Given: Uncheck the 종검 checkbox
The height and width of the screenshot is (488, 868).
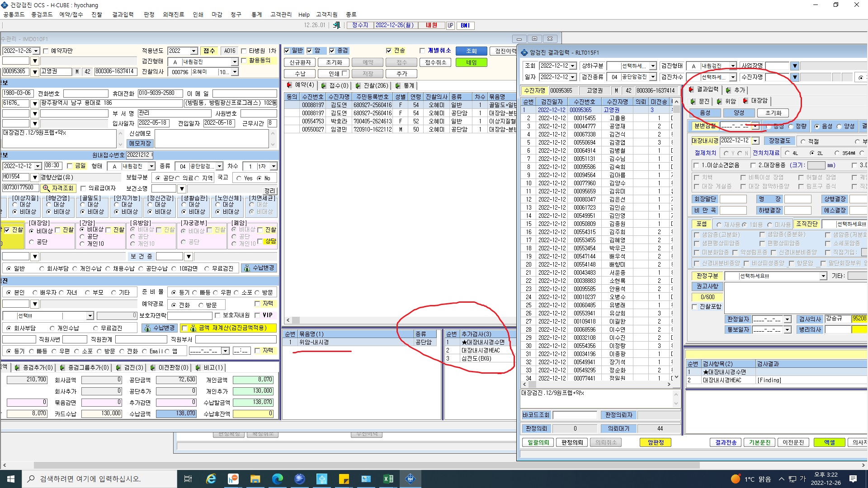Looking at the screenshot, I should [332, 51].
